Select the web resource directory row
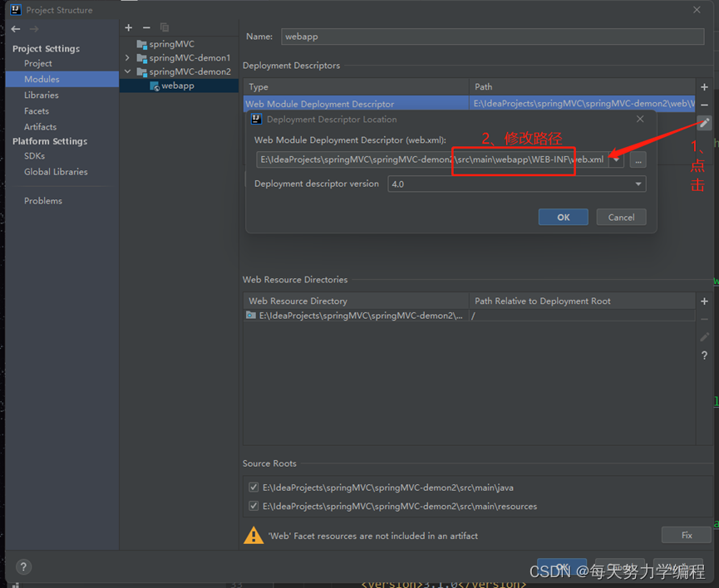This screenshot has height=588, width=719. pos(469,316)
